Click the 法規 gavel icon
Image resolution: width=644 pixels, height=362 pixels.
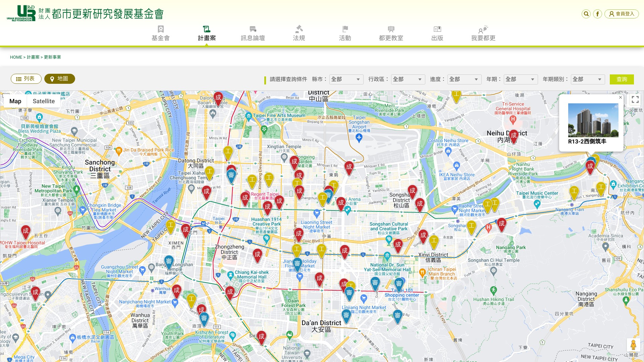299,29
